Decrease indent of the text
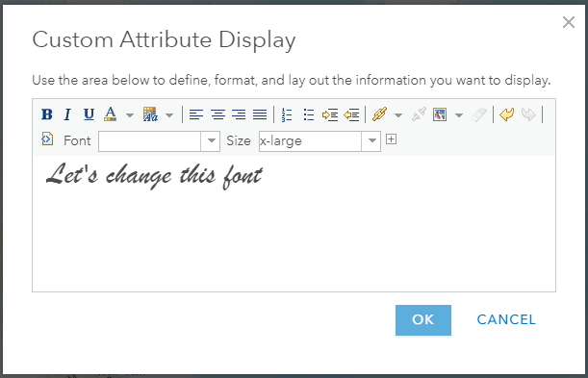588x378 pixels. (x=351, y=114)
